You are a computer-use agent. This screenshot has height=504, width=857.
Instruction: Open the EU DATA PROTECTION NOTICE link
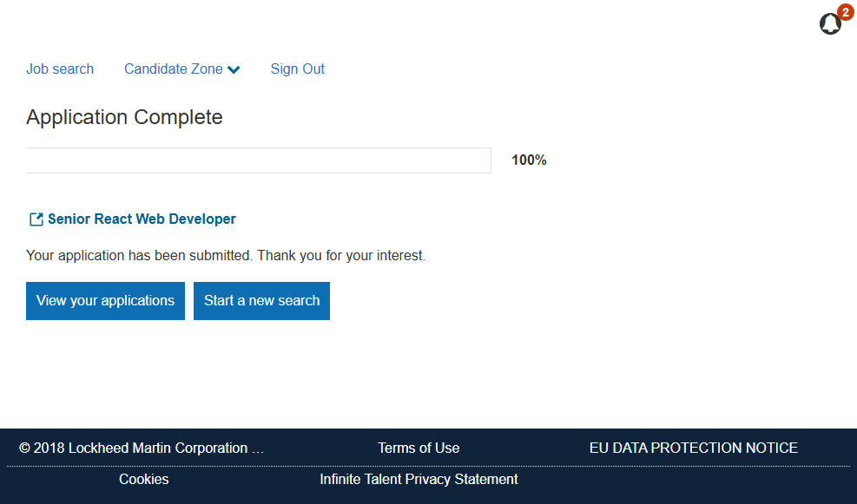pos(693,448)
